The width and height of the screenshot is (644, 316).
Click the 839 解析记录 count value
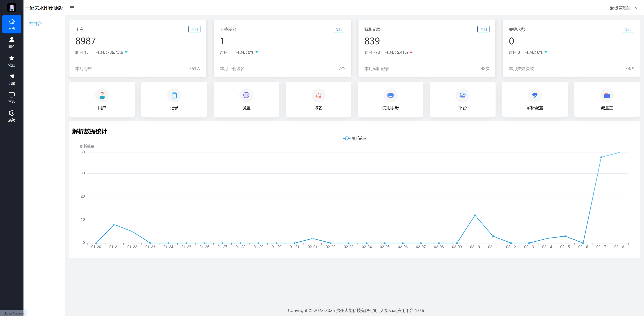point(372,41)
